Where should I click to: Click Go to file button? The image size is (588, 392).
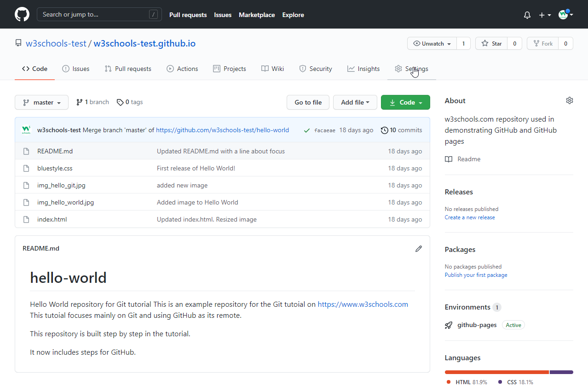308,102
